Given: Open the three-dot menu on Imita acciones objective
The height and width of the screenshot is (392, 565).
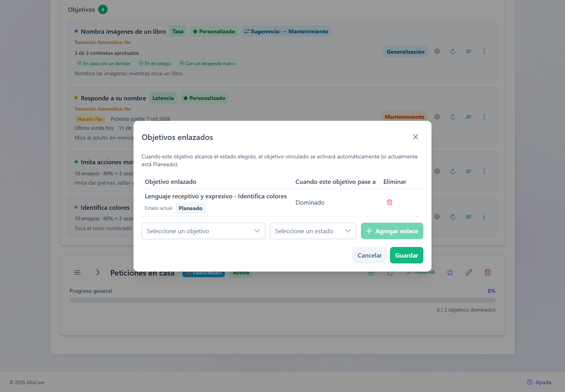Looking at the screenshot, I should coord(484,171).
